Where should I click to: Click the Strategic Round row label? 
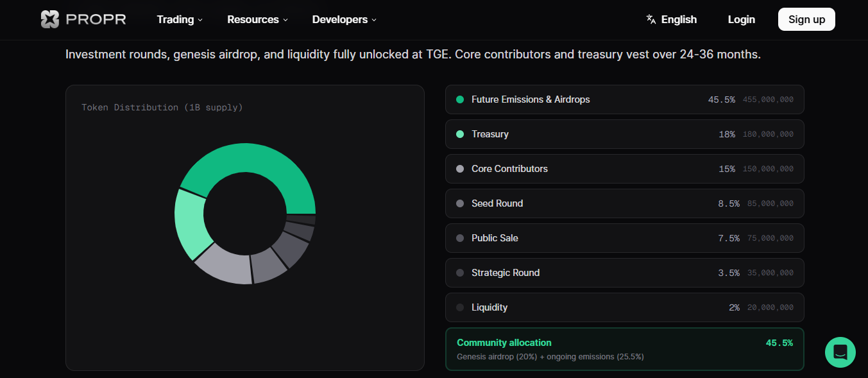(506, 273)
